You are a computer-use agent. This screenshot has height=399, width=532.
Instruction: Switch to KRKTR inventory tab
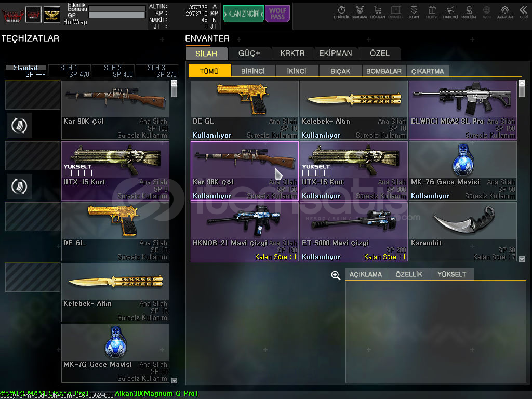point(292,54)
